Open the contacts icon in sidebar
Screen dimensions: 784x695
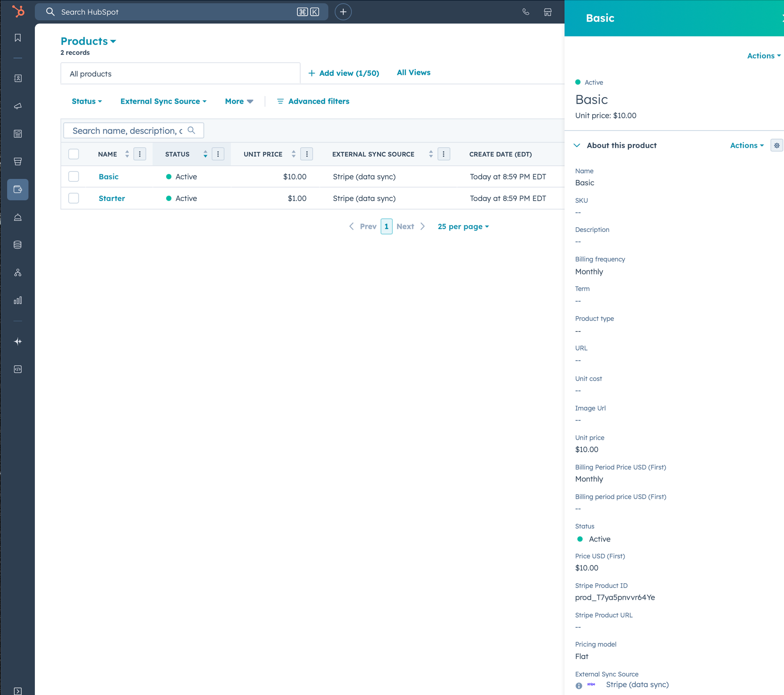tap(18, 78)
